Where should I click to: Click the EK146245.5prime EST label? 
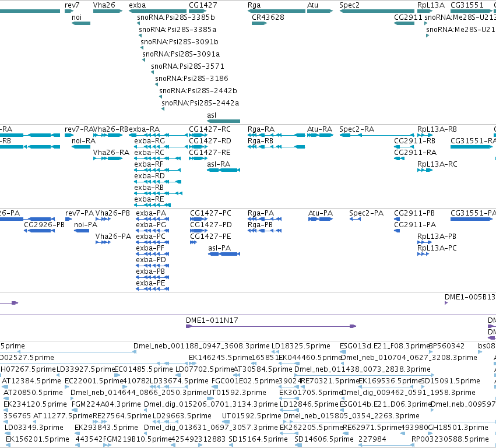click(x=220, y=358)
